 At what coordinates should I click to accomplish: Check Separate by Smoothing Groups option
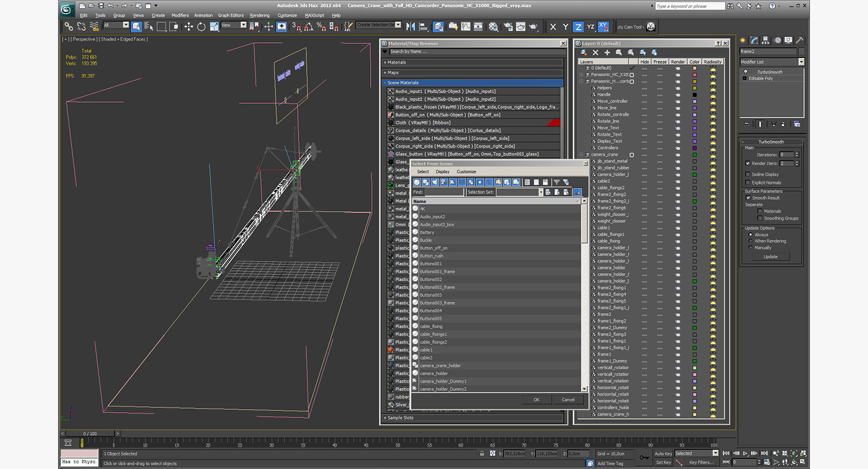coord(760,218)
